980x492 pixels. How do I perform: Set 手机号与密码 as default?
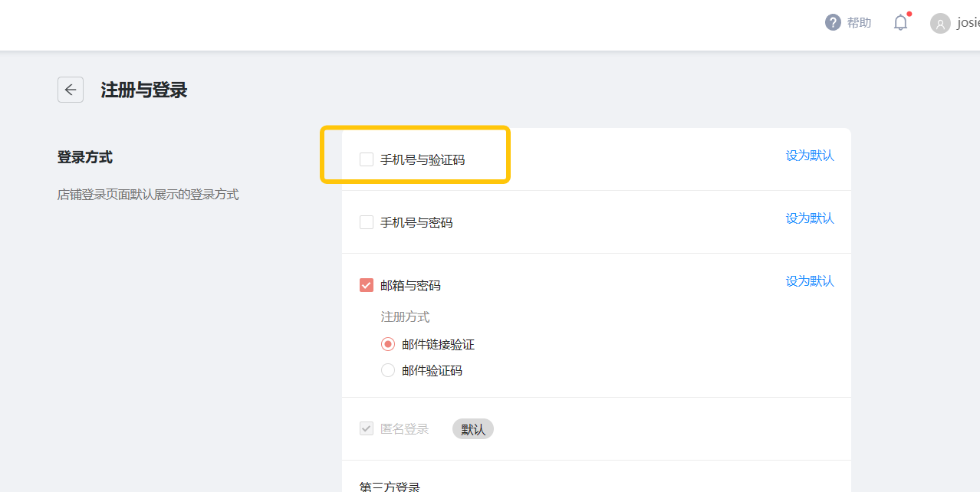coord(810,218)
